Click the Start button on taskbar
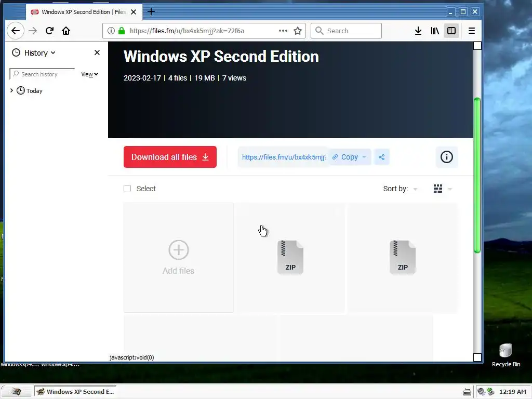The image size is (532, 399). click(x=16, y=392)
